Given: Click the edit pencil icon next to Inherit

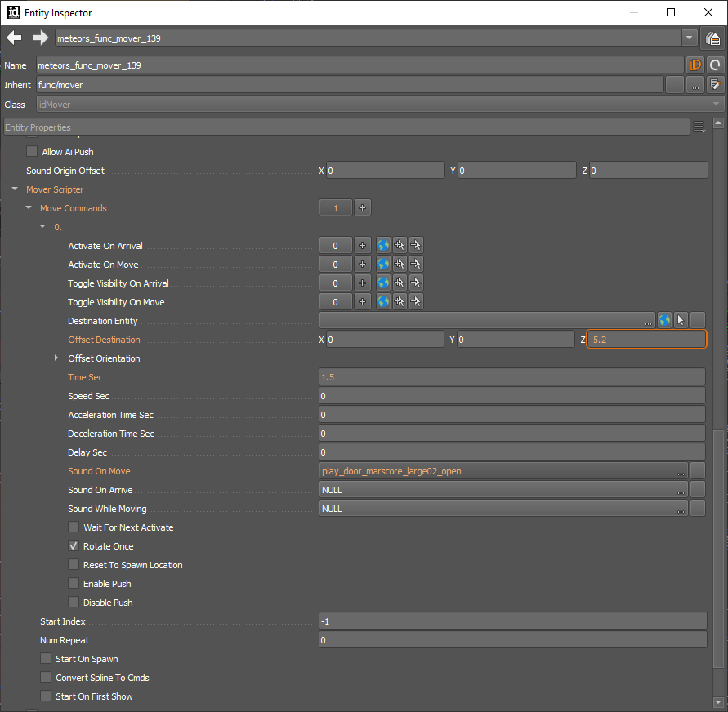Looking at the screenshot, I should 715,85.
